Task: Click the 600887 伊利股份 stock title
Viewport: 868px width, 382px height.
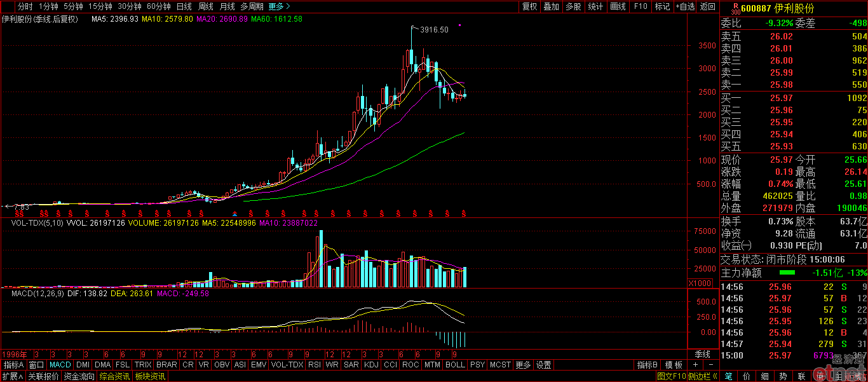Action: click(x=776, y=8)
